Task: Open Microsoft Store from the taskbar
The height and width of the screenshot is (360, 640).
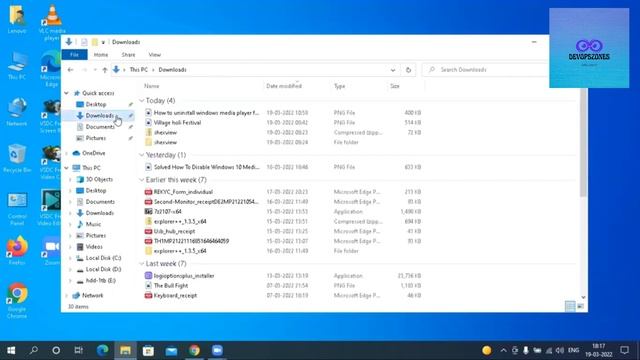Action: 148,350
